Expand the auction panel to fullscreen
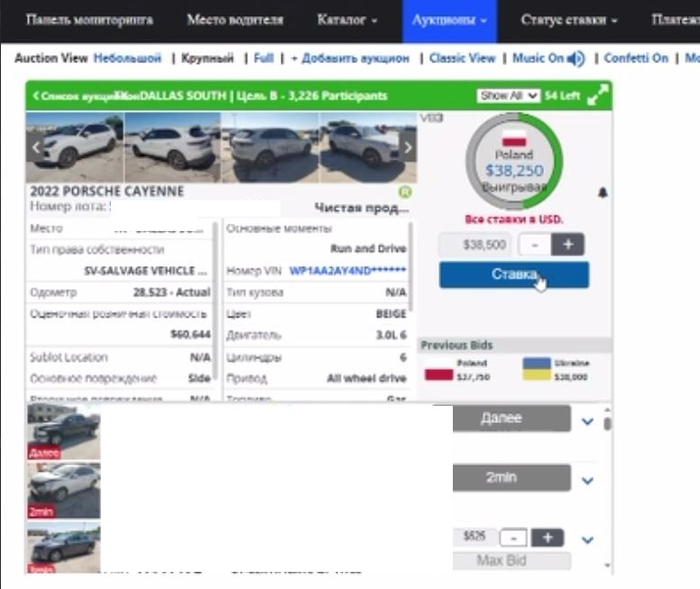This screenshot has height=589, width=700. [597, 96]
